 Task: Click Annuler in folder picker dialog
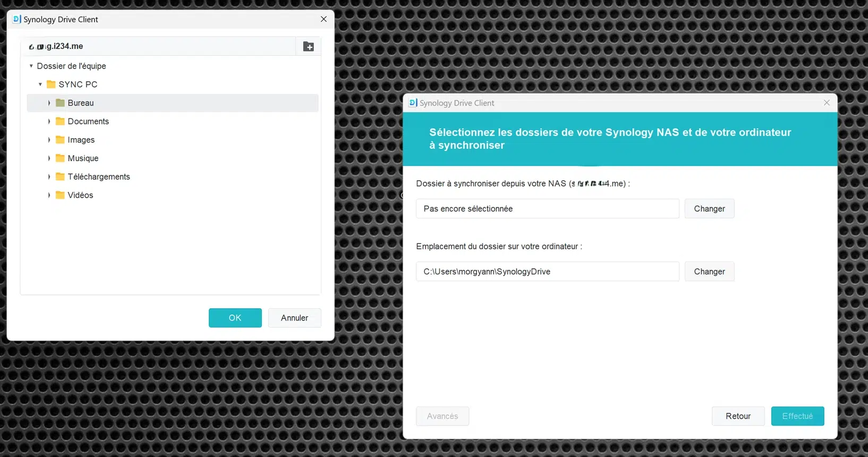click(294, 318)
